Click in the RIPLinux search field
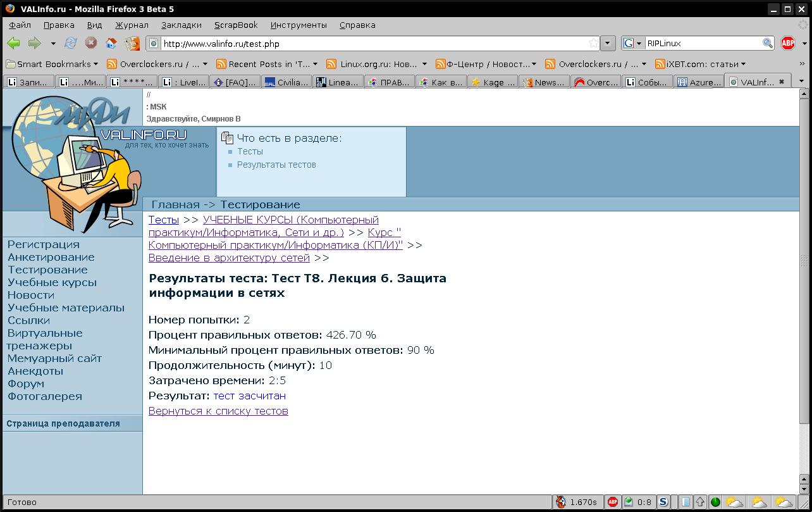This screenshot has width=812, height=512. click(x=702, y=44)
